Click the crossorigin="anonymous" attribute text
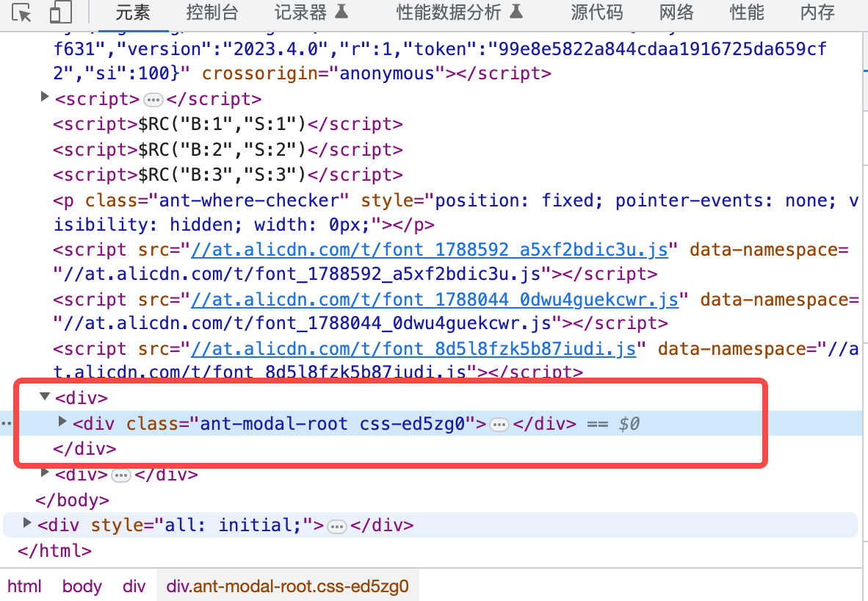The width and height of the screenshot is (868, 601). pos(324,73)
